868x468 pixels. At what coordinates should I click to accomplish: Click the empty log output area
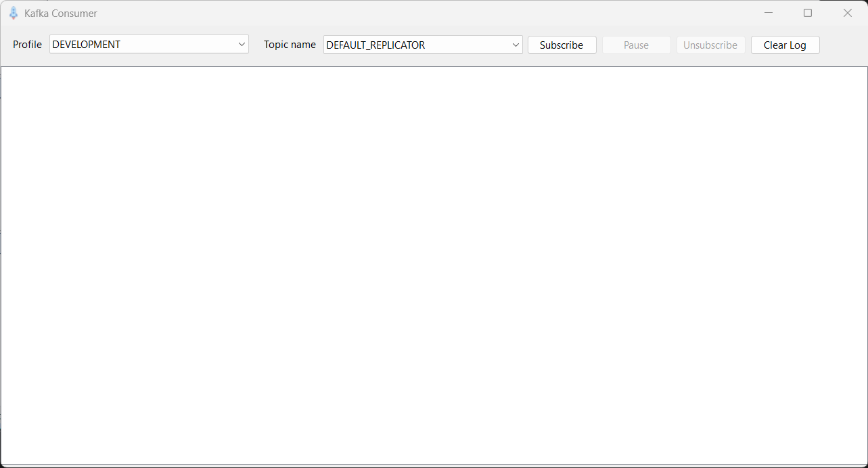pos(433,264)
